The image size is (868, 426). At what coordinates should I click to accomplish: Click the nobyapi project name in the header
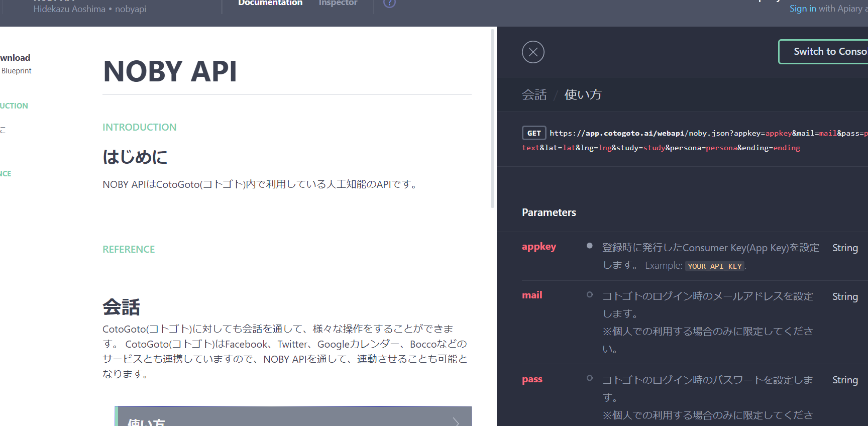pyautogui.click(x=131, y=9)
